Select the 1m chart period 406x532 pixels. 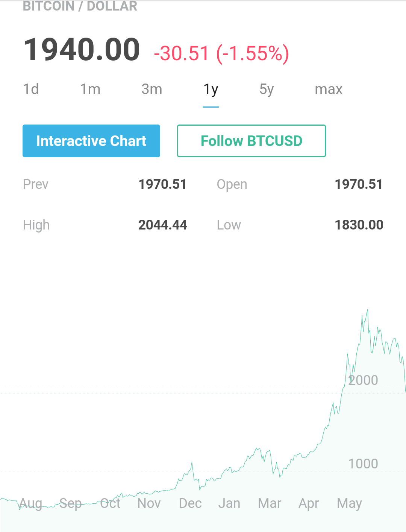point(90,90)
